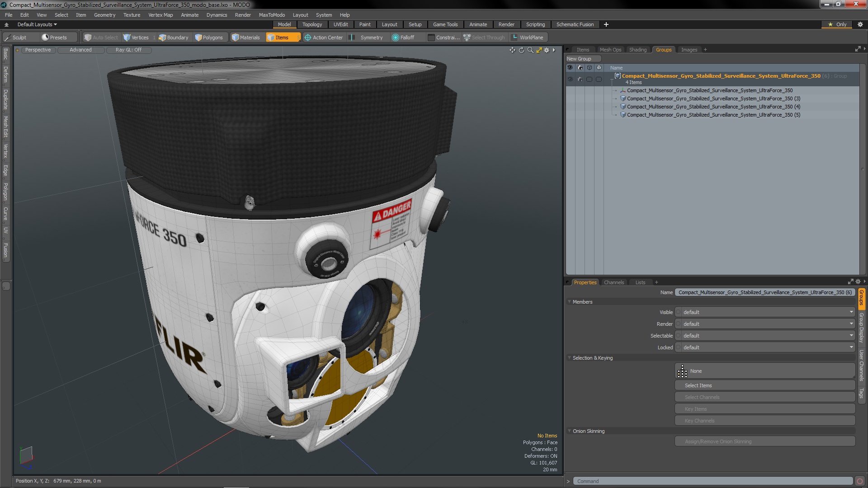Add a new layout tab with plus
Screen dimensions: 868x488
pyautogui.click(x=606, y=24)
